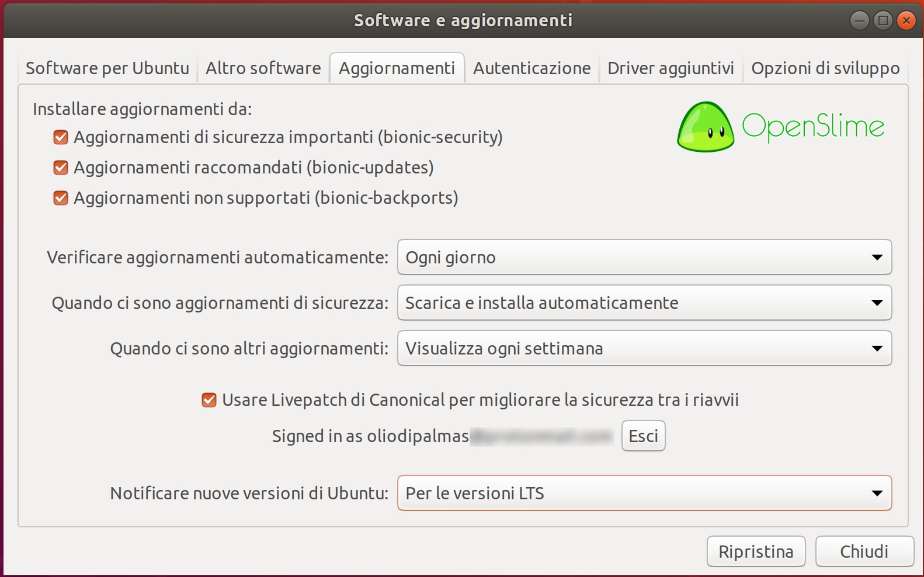Image resolution: width=924 pixels, height=577 pixels.
Task: Open the 'Visualizza ogni settimana' dropdown
Action: coord(644,348)
